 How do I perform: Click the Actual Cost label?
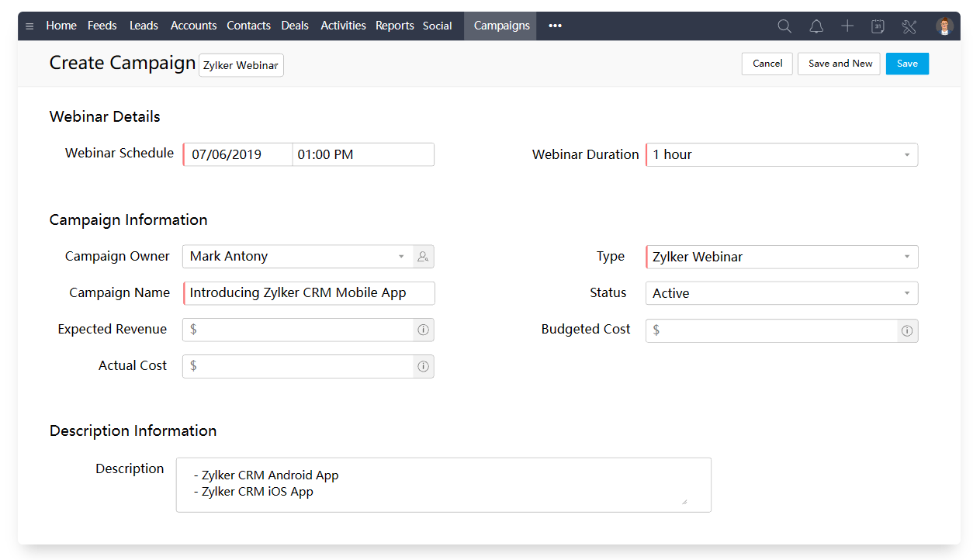pos(133,365)
